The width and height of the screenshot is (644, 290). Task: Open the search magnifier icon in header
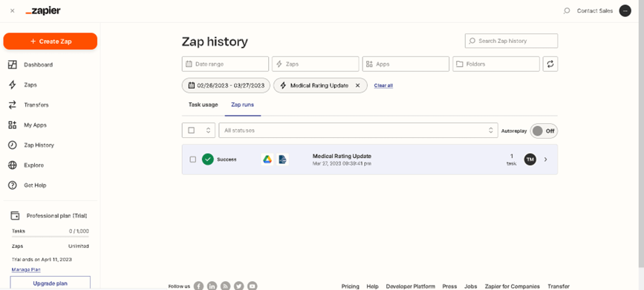pos(567,11)
